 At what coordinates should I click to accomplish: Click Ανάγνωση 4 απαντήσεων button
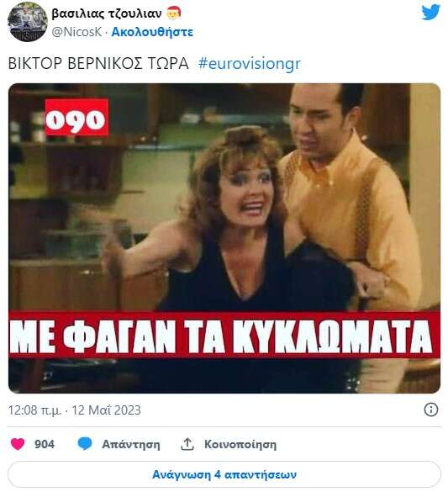pyautogui.click(x=224, y=474)
